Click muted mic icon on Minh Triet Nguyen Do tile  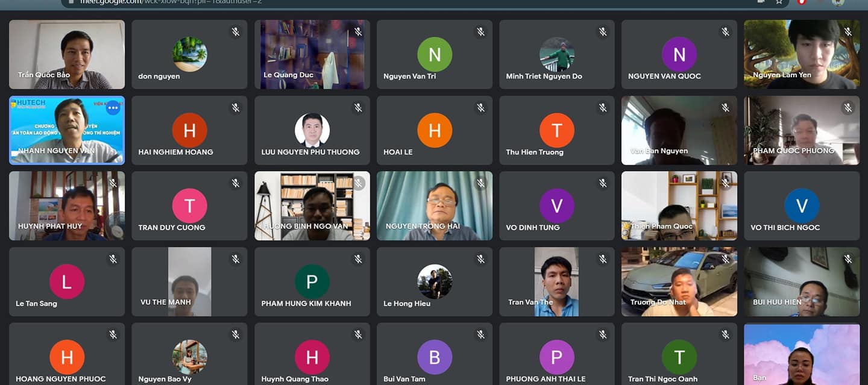[x=603, y=32]
